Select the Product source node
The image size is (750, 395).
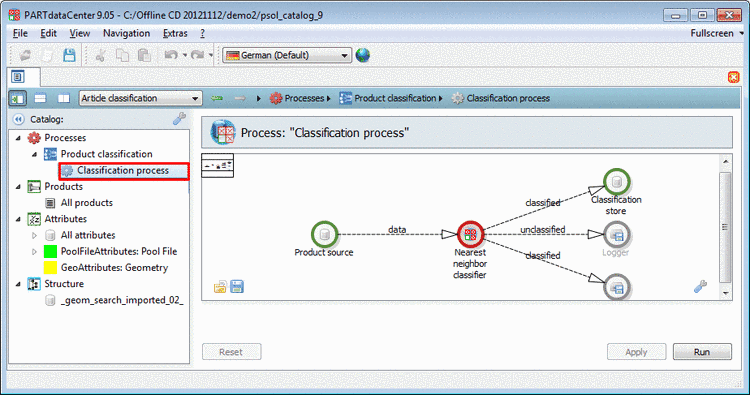324,234
